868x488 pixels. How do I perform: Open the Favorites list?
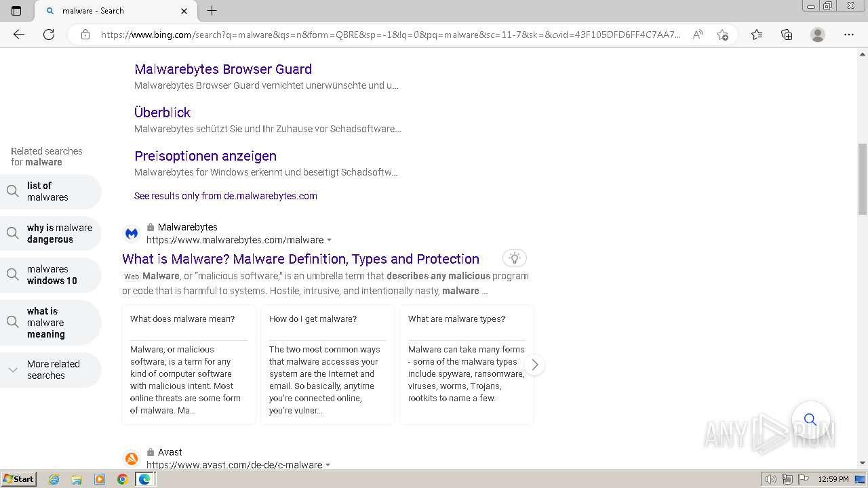[x=757, y=35]
